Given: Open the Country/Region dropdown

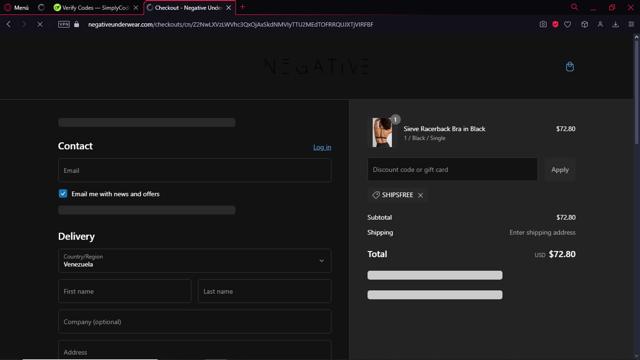Looking at the screenshot, I should [x=195, y=260].
